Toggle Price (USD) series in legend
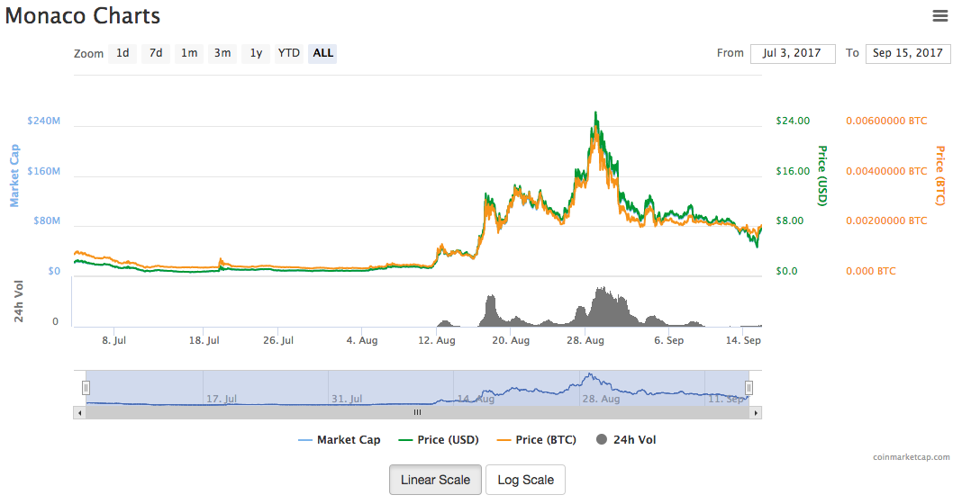 (x=439, y=440)
